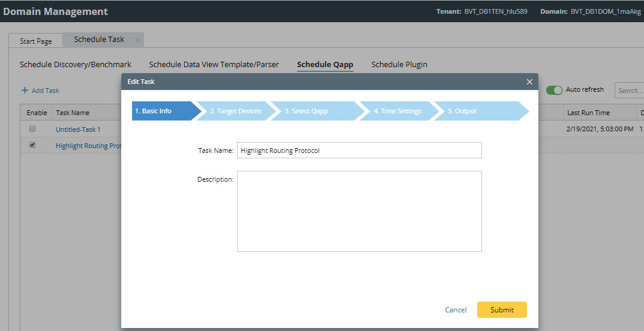Click the plus icon to add task
Screen dimensions: 644x331
pos(25,91)
